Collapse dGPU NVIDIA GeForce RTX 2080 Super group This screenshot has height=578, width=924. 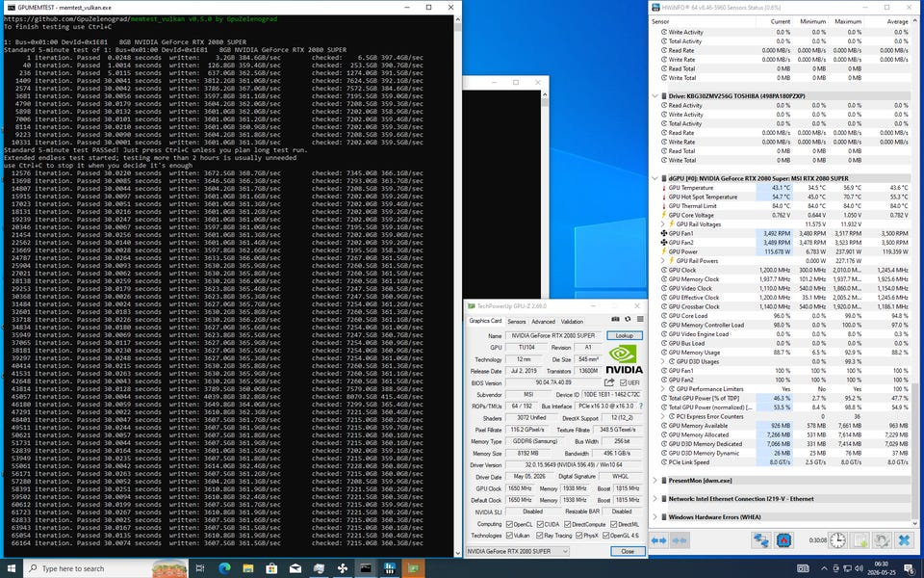[x=655, y=178]
